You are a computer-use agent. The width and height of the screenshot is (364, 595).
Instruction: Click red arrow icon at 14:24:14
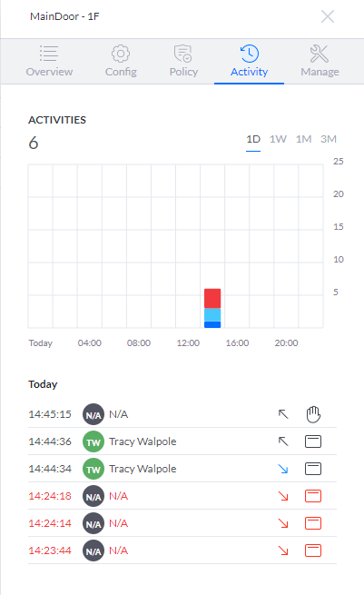(283, 523)
